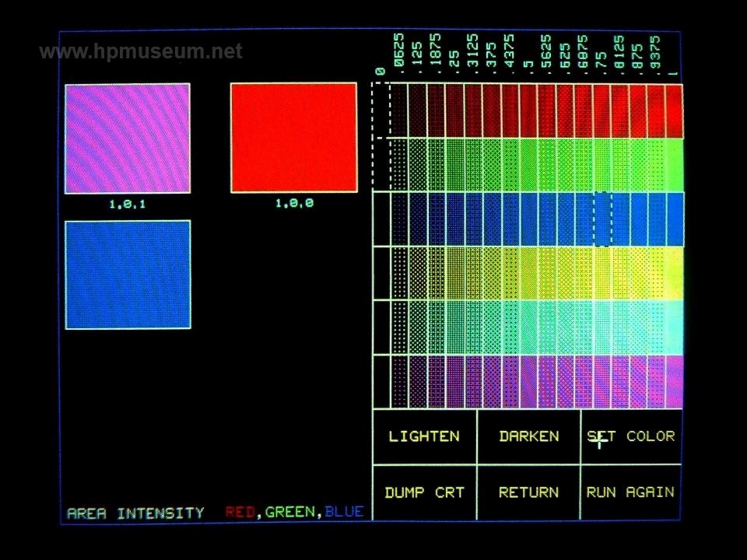Choose the green row swatch at intensity .125
747x560 pixels.
point(418,165)
